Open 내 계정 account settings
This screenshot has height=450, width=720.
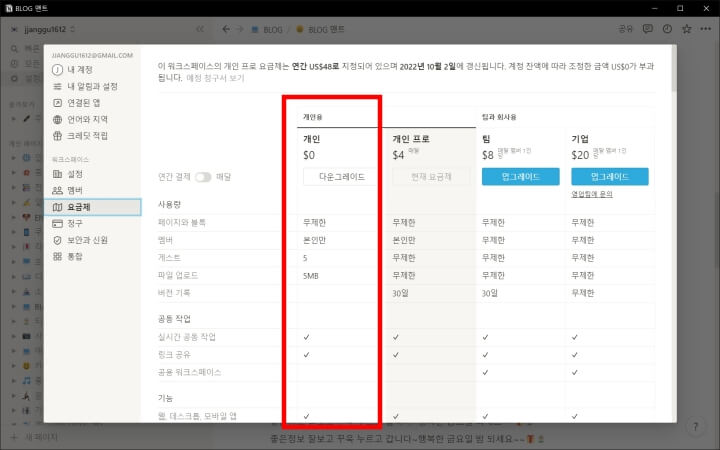[x=79, y=70]
